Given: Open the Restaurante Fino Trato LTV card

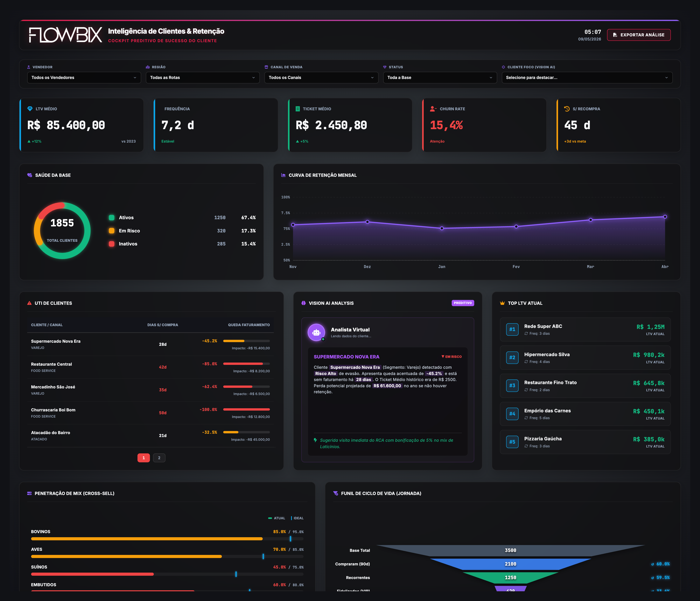Looking at the screenshot, I should pos(585,386).
